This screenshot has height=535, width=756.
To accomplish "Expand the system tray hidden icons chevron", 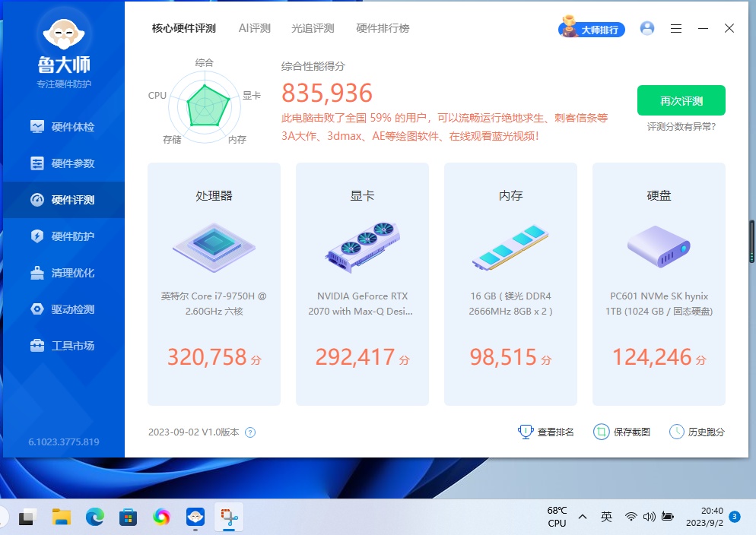I will coord(583,517).
